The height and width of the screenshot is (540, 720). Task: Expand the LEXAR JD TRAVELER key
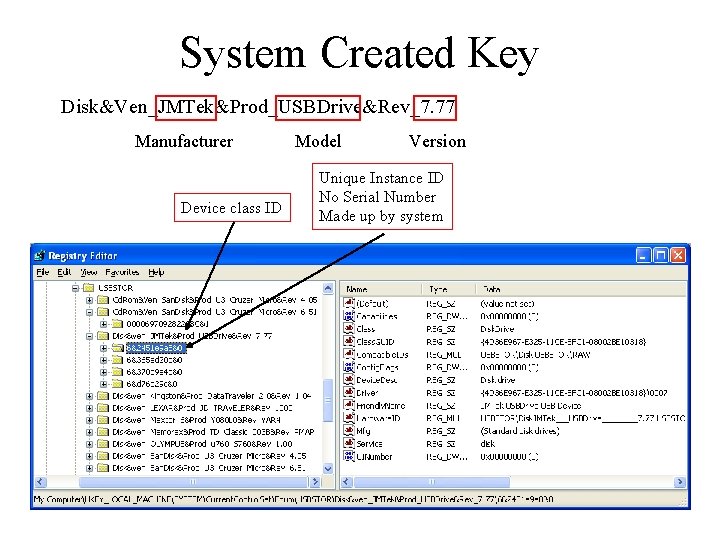[90, 408]
